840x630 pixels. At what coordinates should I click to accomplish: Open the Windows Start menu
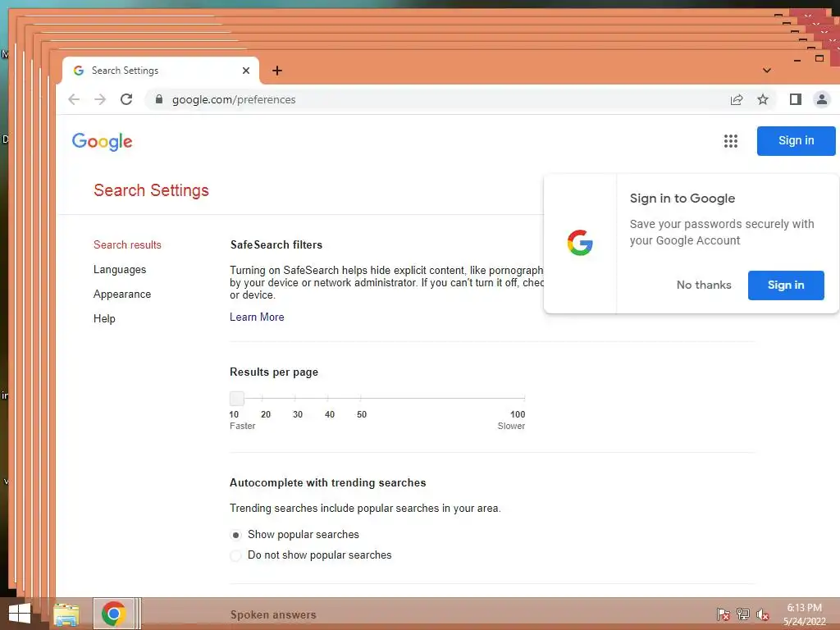pyautogui.click(x=20, y=614)
